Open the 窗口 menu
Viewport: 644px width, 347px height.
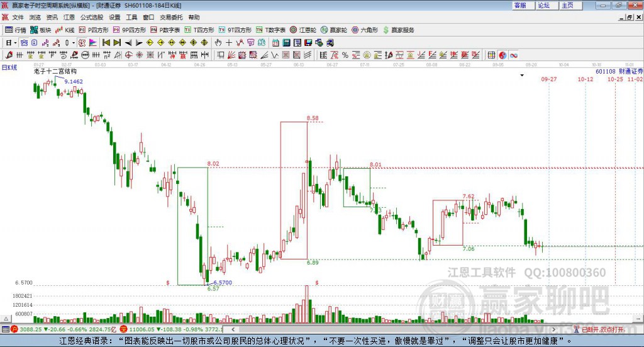148,17
